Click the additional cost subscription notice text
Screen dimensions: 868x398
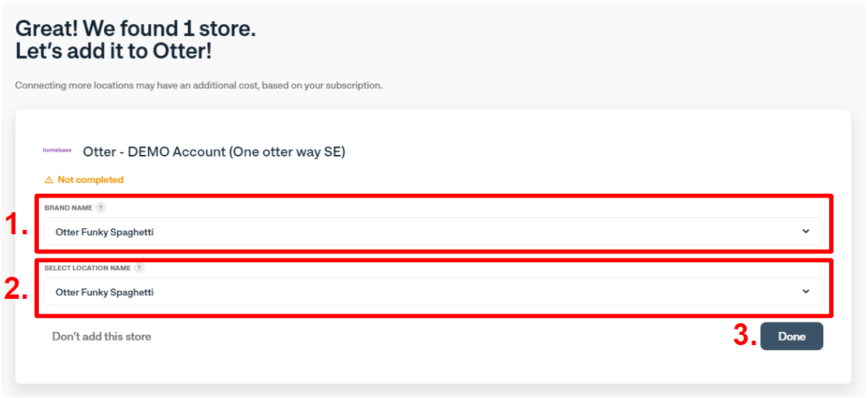point(199,86)
